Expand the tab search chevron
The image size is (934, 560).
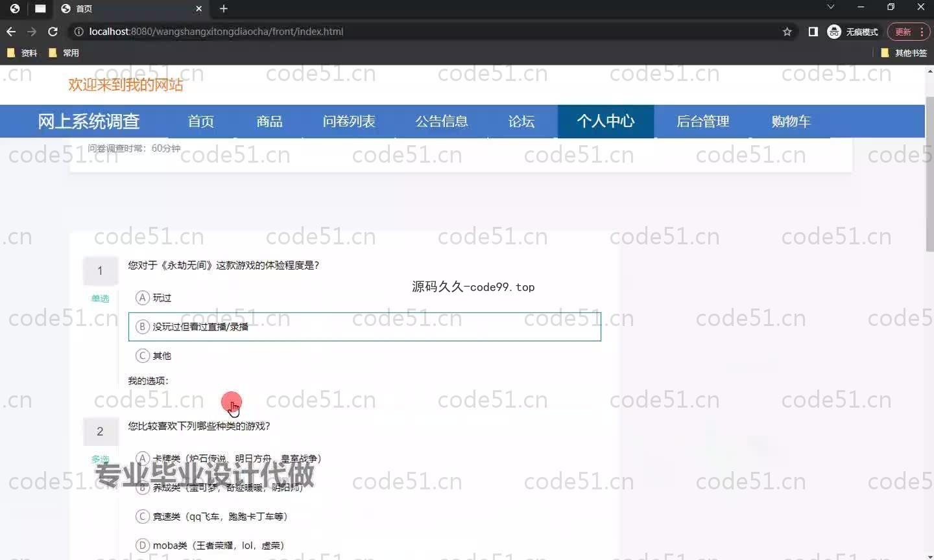coord(830,7)
